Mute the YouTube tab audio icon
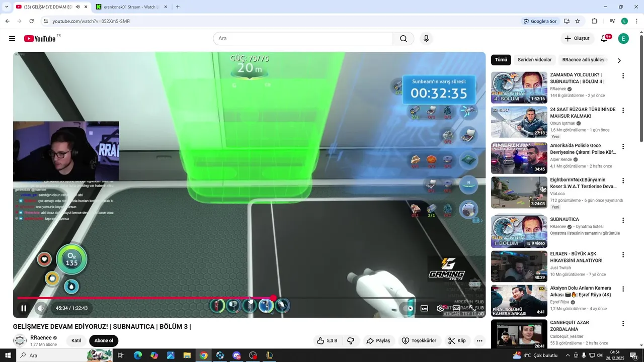Image resolution: width=644 pixels, height=362 pixels. (x=78, y=7)
